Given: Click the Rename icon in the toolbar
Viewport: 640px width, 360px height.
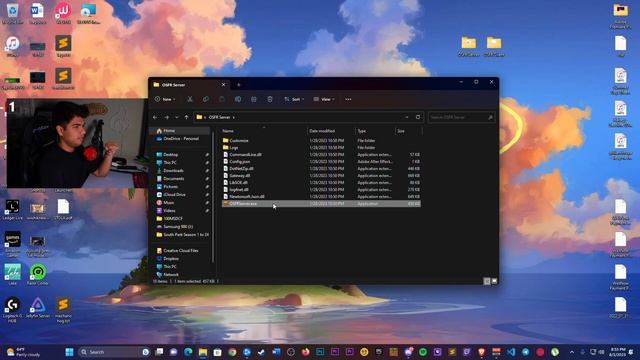Looking at the screenshot, I should 238,99.
